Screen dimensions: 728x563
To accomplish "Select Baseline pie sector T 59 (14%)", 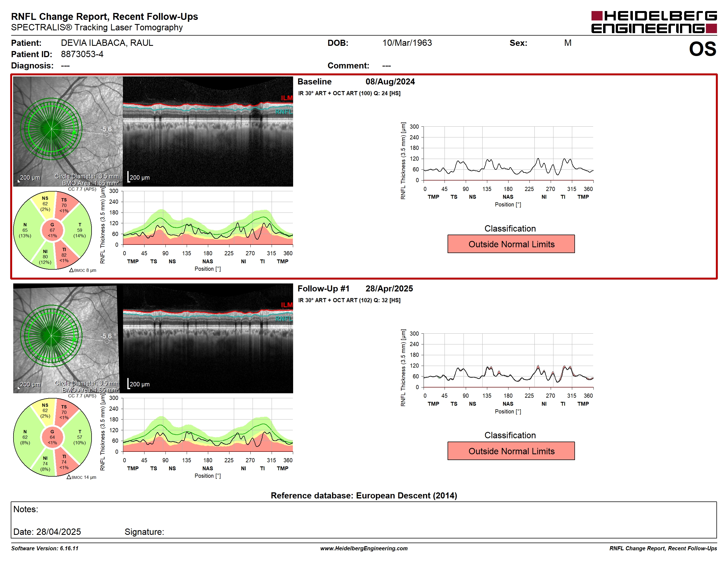I will click(x=79, y=230).
